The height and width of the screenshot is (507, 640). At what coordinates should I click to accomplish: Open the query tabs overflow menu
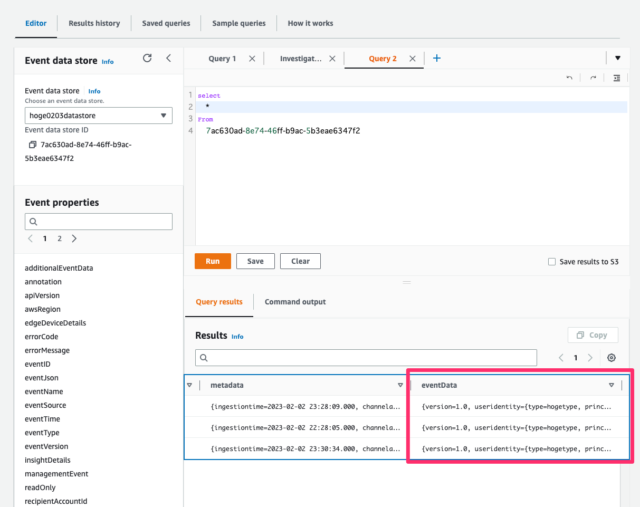pos(618,58)
